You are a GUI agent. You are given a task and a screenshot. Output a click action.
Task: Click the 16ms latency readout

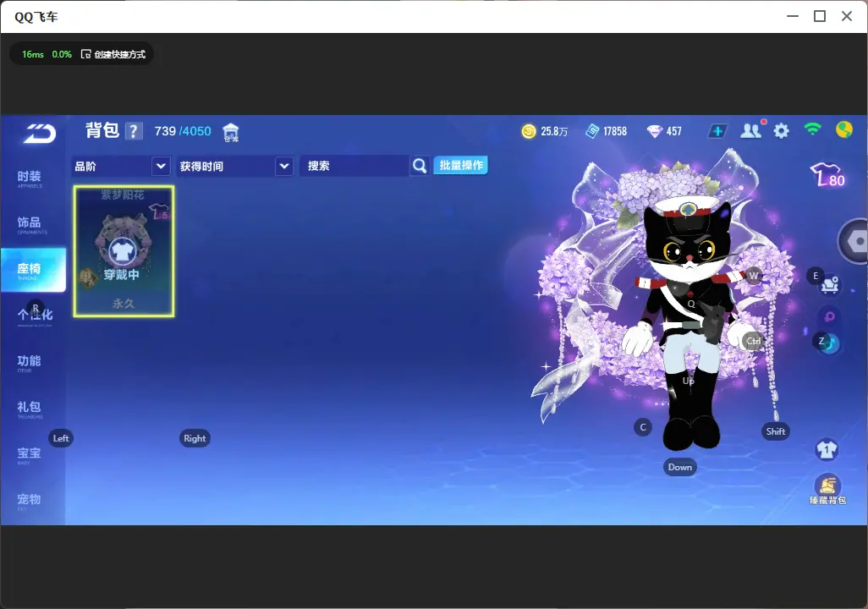coord(33,54)
